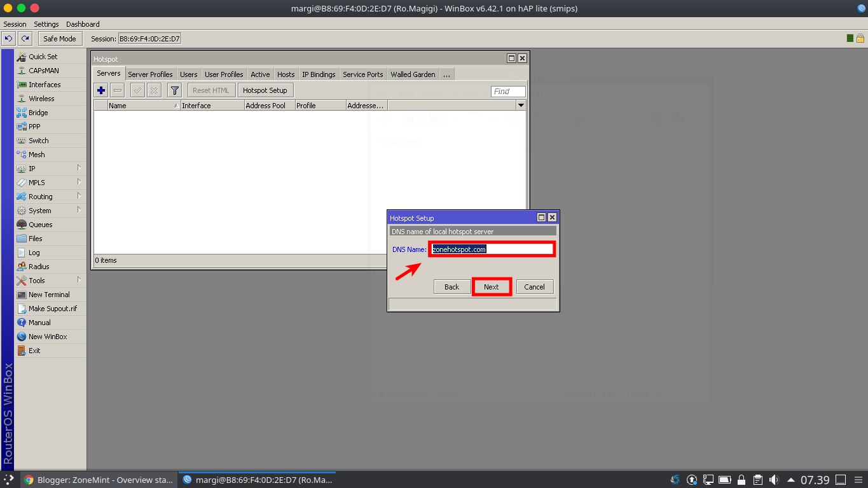This screenshot has height=488, width=868.
Task: Sort table by Interface column
Action: click(x=212, y=106)
